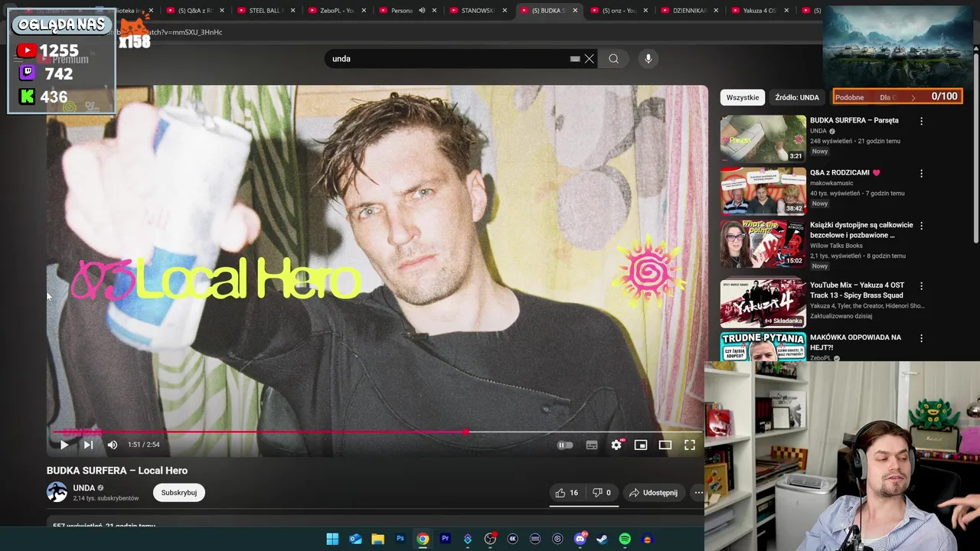980x551 pixels.
Task: Open the UNDA channel avatar
Action: tap(57, 492)
